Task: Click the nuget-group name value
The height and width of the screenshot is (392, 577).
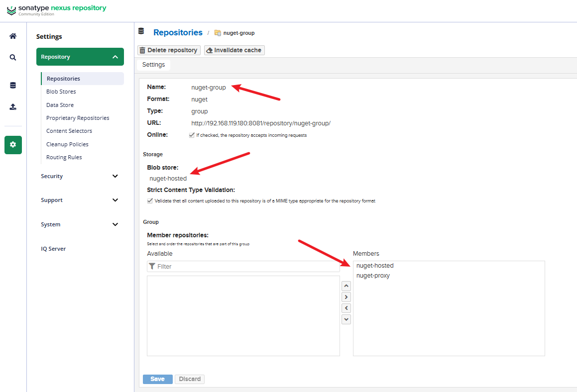Action: pos(209,88)
